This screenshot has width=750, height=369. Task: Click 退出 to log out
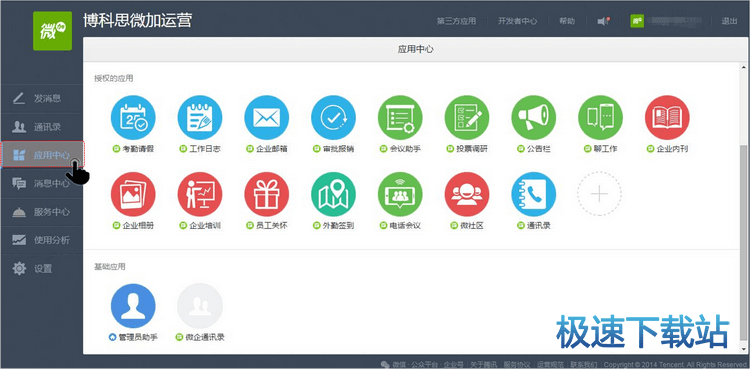[x=729, y=21]
